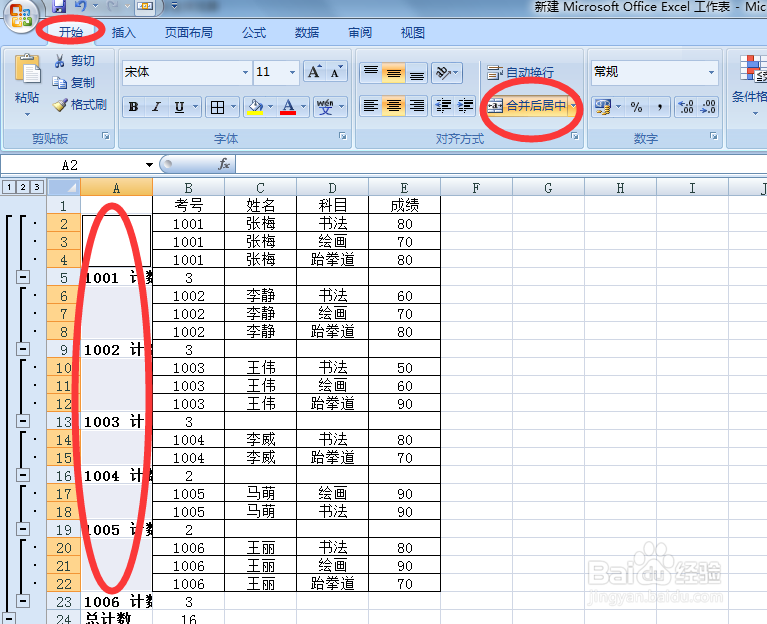Toggle Wrap Text (自动换行)
The height and width of the screenshot is (624, 767).
click(x=520, y=73)
